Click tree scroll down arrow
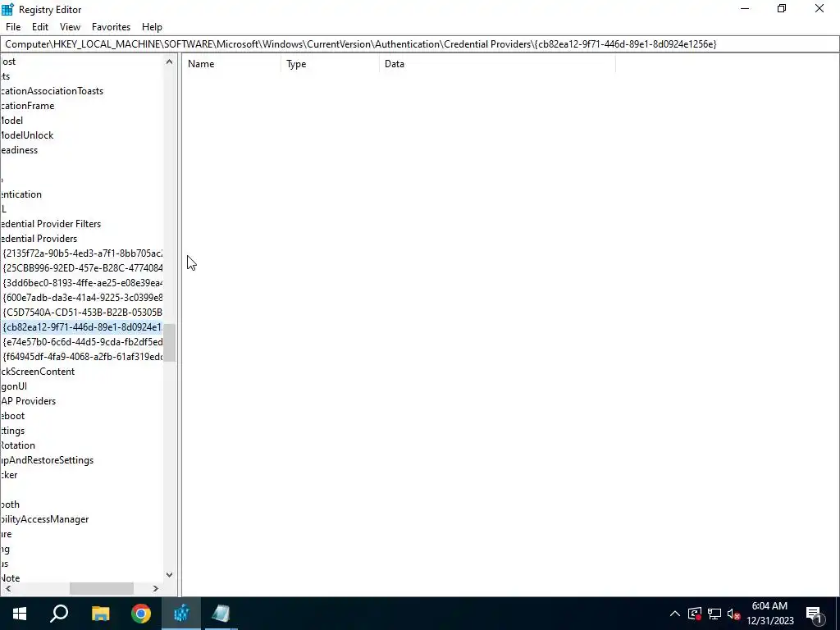 tap(169, 575)
